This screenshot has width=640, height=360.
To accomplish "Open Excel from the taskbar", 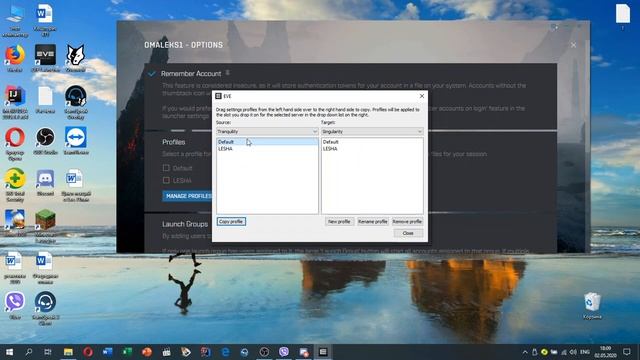I will coord(127,352).
